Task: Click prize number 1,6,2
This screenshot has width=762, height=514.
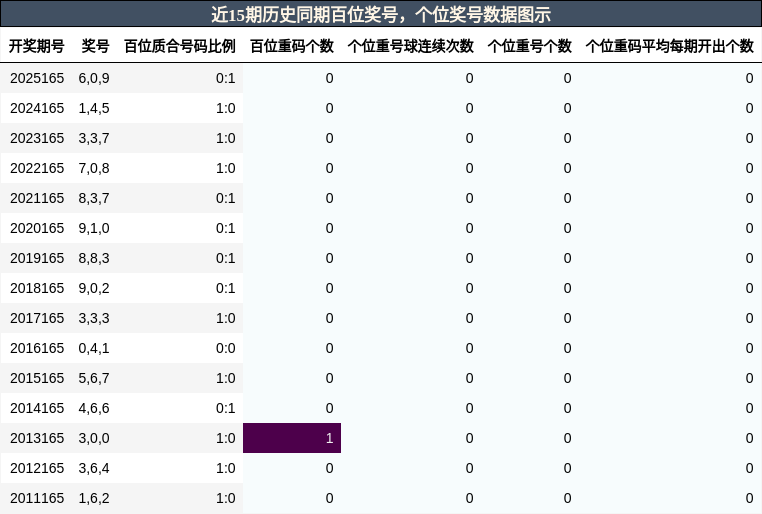Action: [94, 498]
